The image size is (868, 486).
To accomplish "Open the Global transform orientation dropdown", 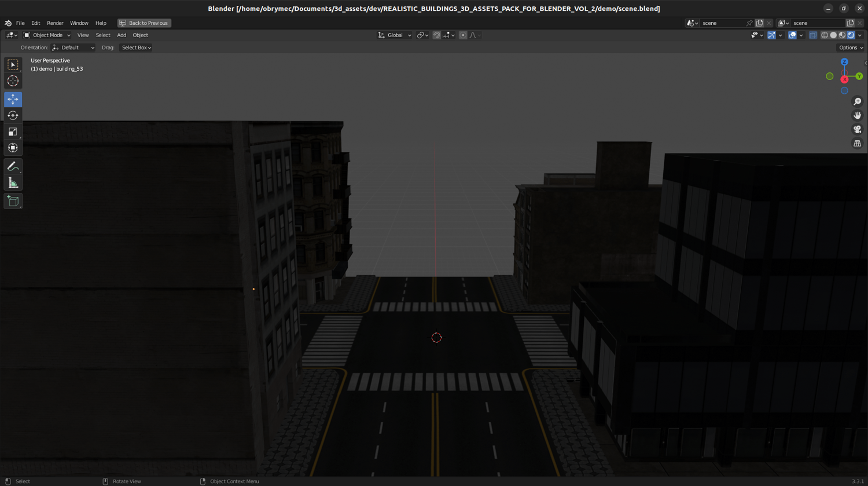I will [x=395, y=35].
